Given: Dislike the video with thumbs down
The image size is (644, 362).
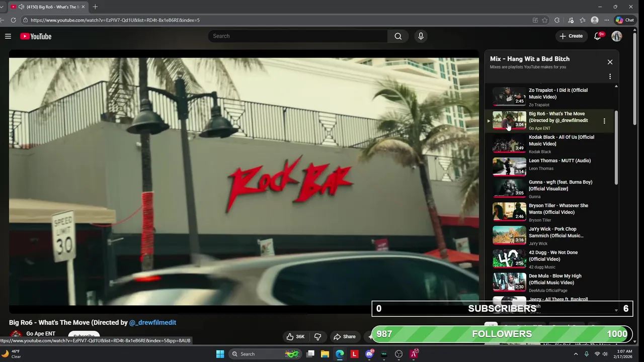Looking at the screenshot, I should point(318,337).
